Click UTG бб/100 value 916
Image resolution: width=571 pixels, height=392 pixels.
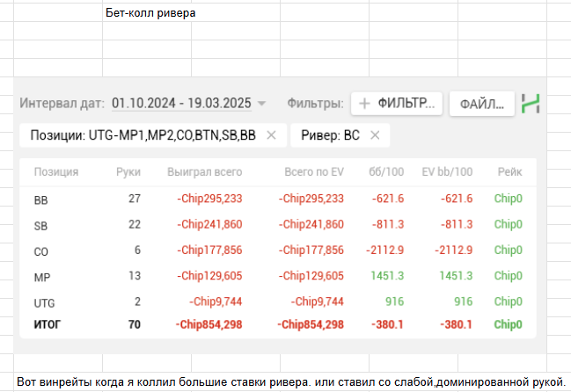[x=394, y=301]
